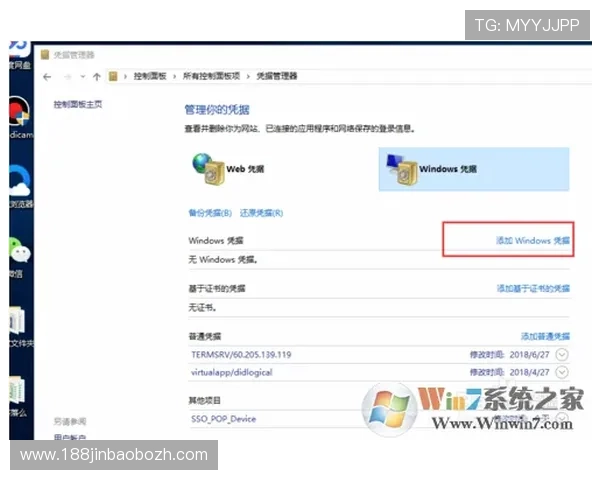
Task: Open 所有控制面板项 breadcrumb
Action: [211, 76]
